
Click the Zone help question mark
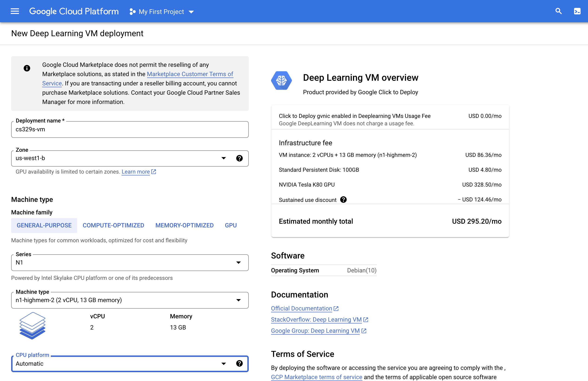coord(239,158)
